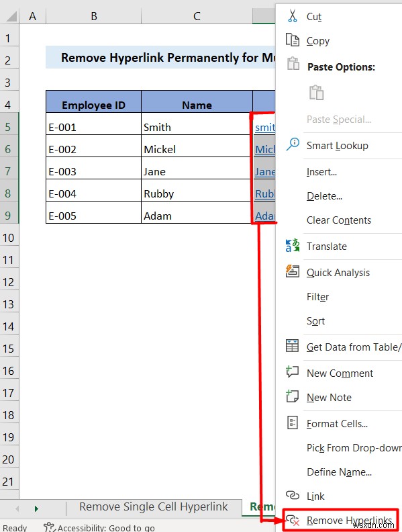Click the Smart Lookup magnifier icon

[x=293, y=144]
